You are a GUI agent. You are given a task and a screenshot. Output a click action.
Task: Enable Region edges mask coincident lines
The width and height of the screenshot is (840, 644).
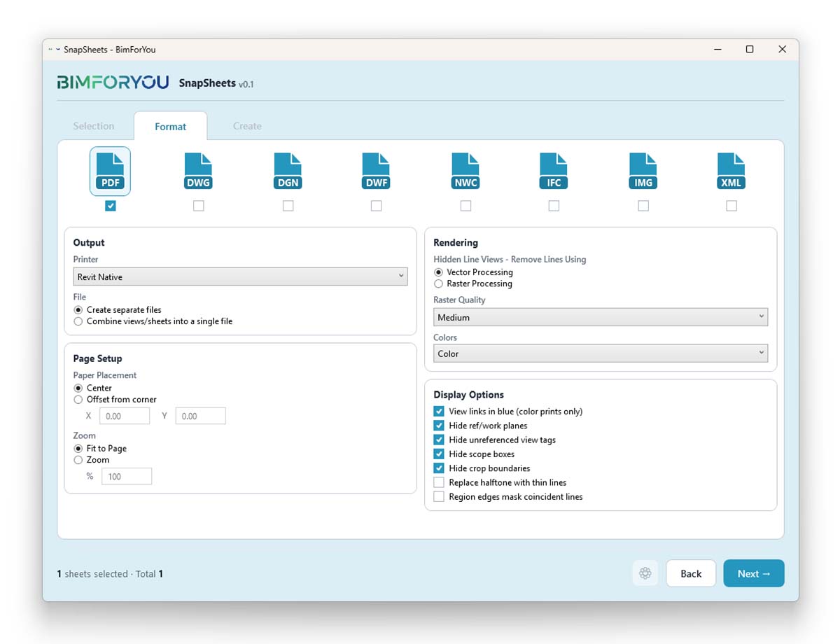click(439, 496)
